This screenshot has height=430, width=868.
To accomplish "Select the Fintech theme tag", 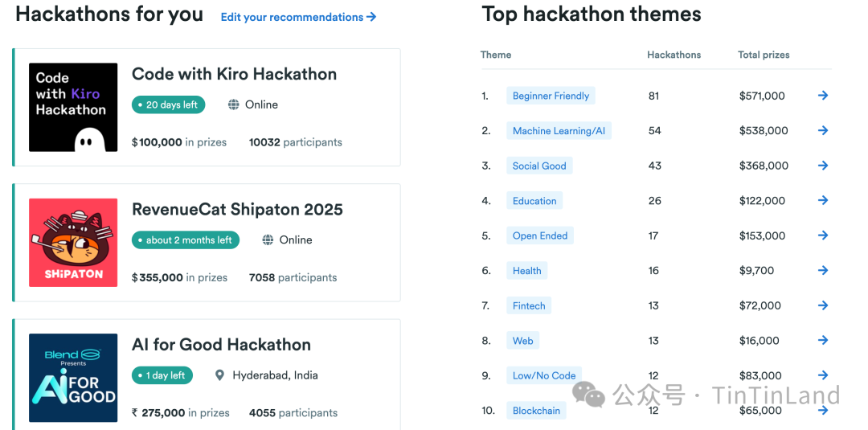I will (529, 305).
